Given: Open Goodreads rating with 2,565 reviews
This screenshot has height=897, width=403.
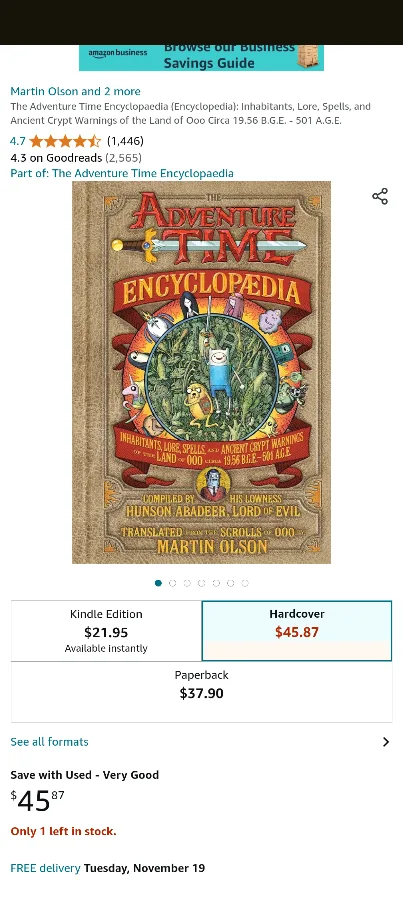Looking at the screenshot, I should point(76,158).
